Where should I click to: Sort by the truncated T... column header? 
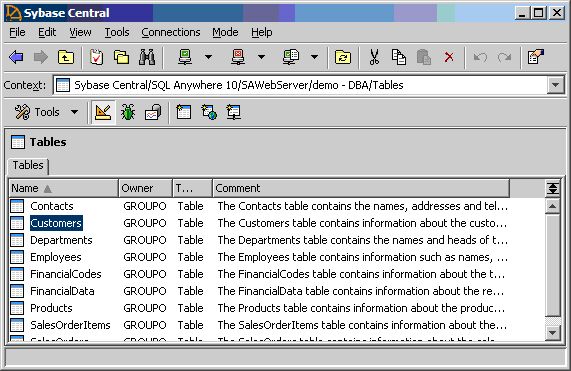coord(193,188)
